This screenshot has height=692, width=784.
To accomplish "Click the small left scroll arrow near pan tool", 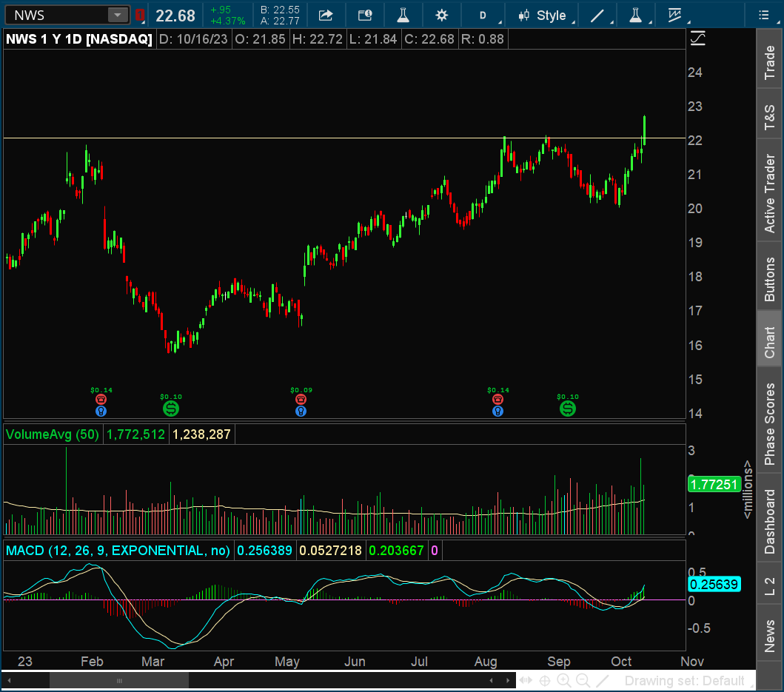I will [492, 680].
